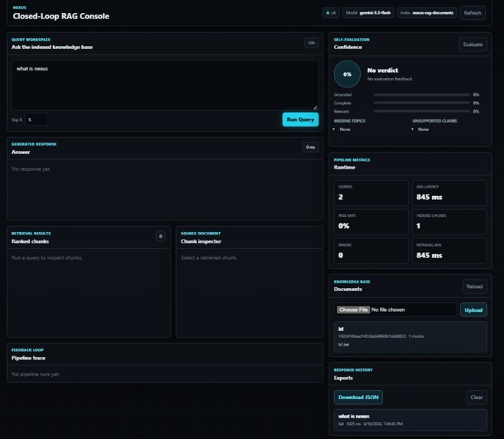The height and width of the screenshot is (439, 504).
Task: Click 'No response yet.' placeholder
Action: 31,169
